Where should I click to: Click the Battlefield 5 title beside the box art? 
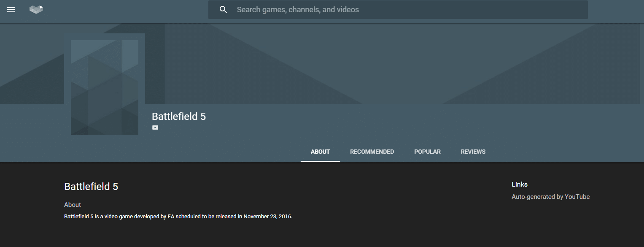(179, 117)
